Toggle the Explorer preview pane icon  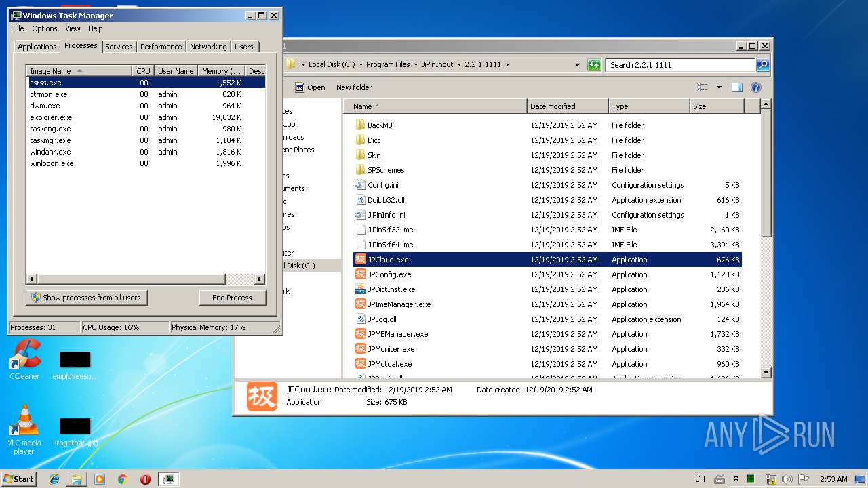coord(737,87)
